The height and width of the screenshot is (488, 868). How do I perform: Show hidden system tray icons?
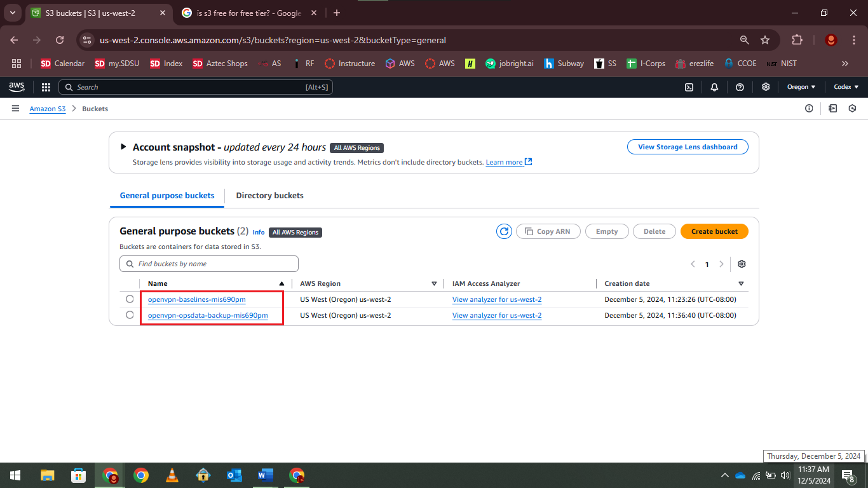click(724, 475)
